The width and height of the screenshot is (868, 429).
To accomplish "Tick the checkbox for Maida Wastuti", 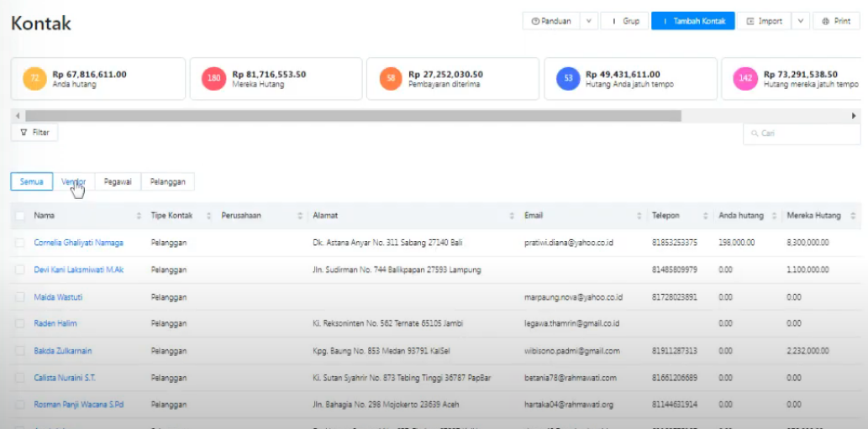I will pyautogui.click(x=20, y=297).
